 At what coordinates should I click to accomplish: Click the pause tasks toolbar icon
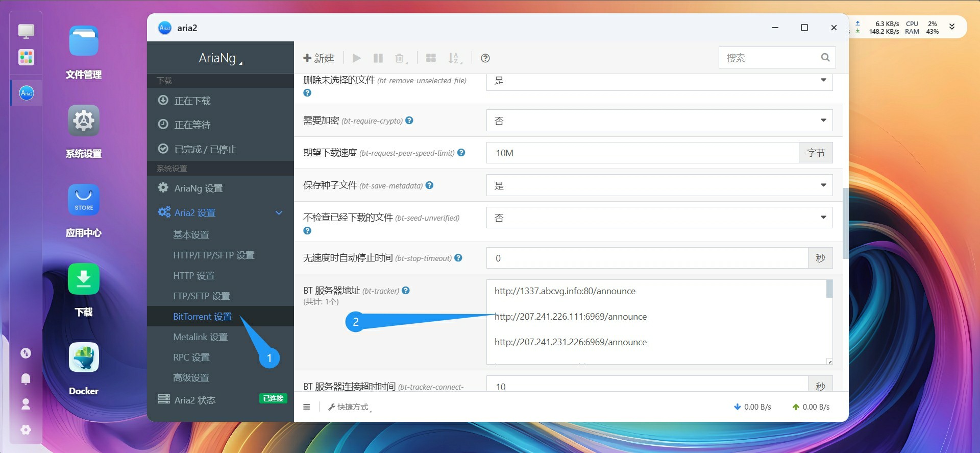click(x=378, y=58)
